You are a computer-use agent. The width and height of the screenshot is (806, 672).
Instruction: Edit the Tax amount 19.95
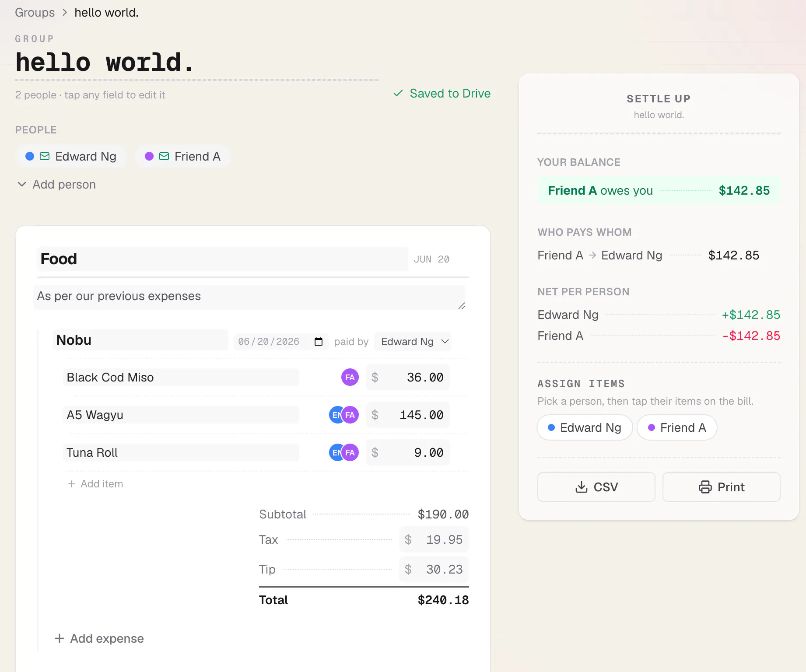434,539
